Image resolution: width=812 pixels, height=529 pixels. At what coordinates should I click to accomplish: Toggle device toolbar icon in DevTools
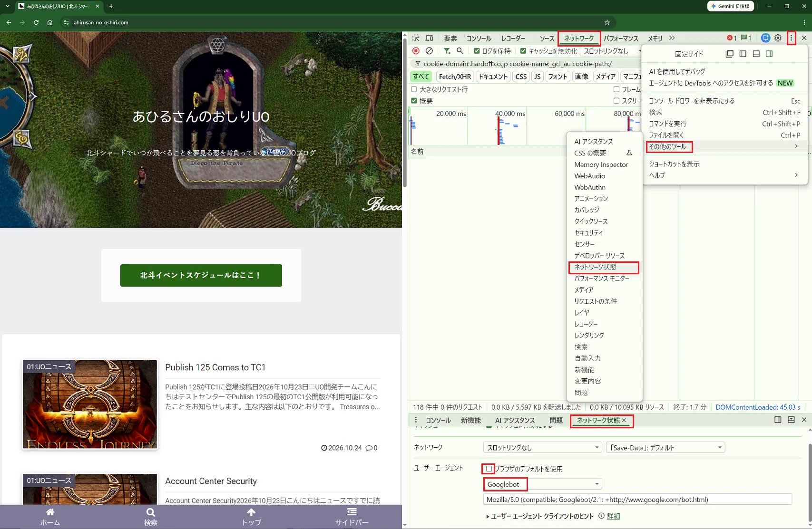[x=429, y=38]
